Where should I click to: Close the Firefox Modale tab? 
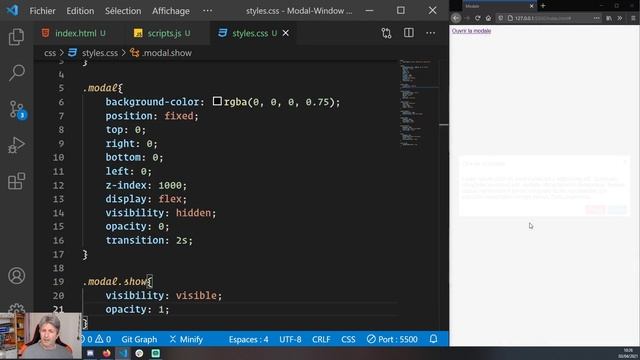(x=531, y=6)
